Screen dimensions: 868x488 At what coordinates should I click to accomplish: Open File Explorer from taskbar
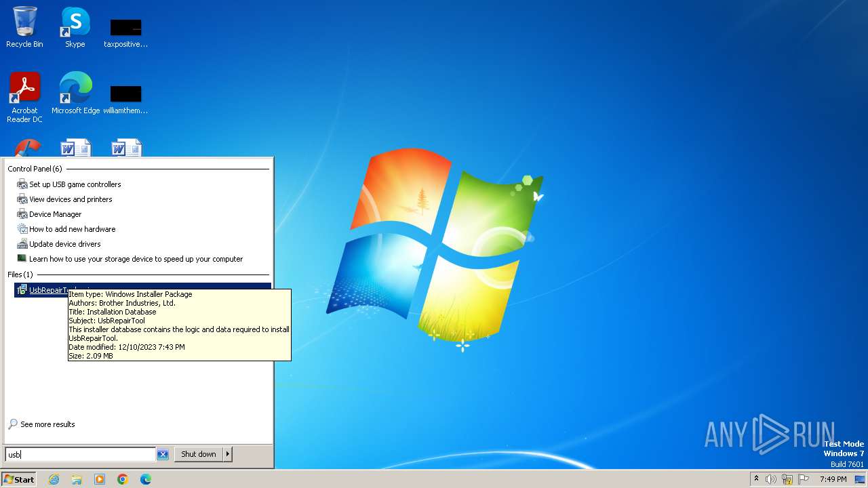click(x=77, y=479)
